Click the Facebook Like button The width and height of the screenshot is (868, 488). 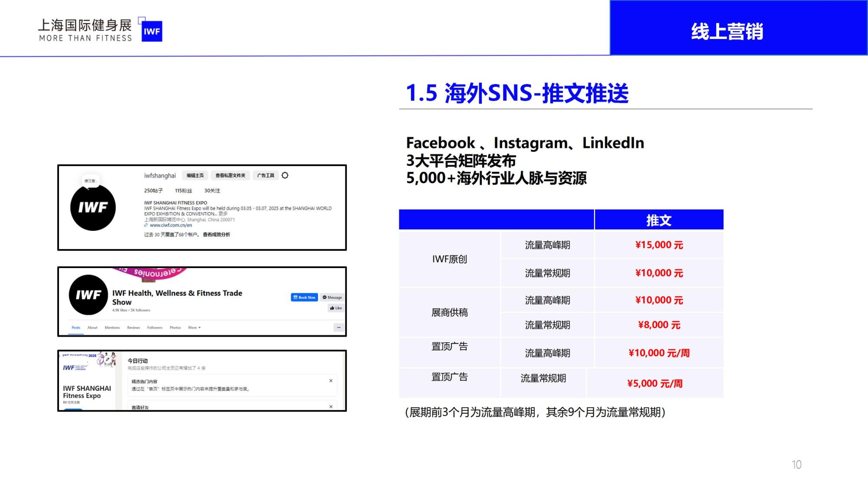[336, 308]
